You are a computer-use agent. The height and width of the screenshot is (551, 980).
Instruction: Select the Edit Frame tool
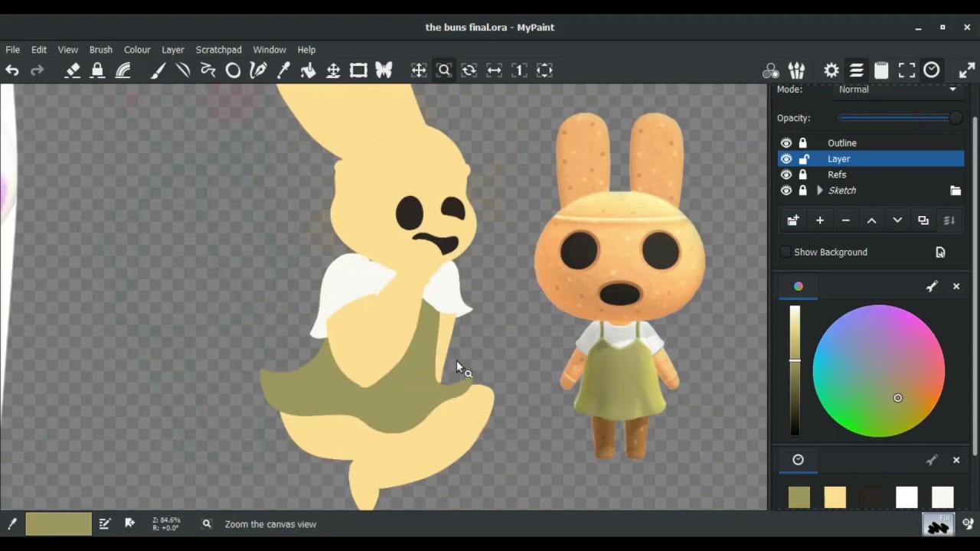(358, 70)
